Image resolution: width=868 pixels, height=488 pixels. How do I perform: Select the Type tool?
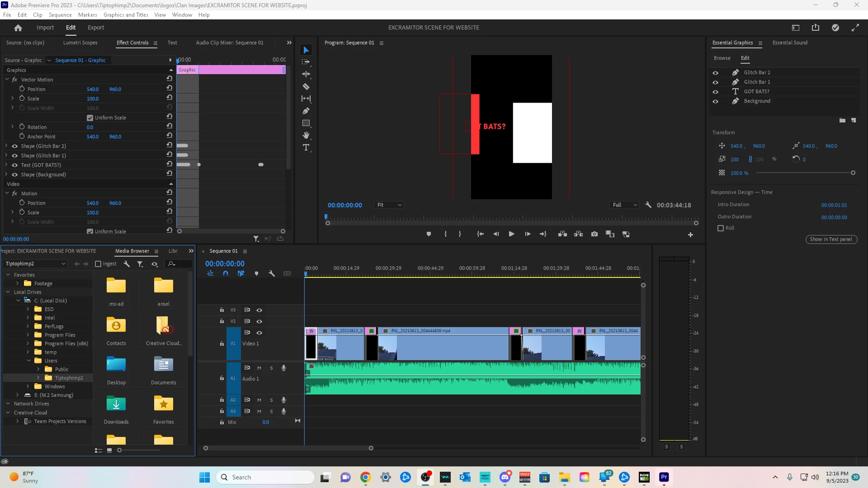point(306,148)
